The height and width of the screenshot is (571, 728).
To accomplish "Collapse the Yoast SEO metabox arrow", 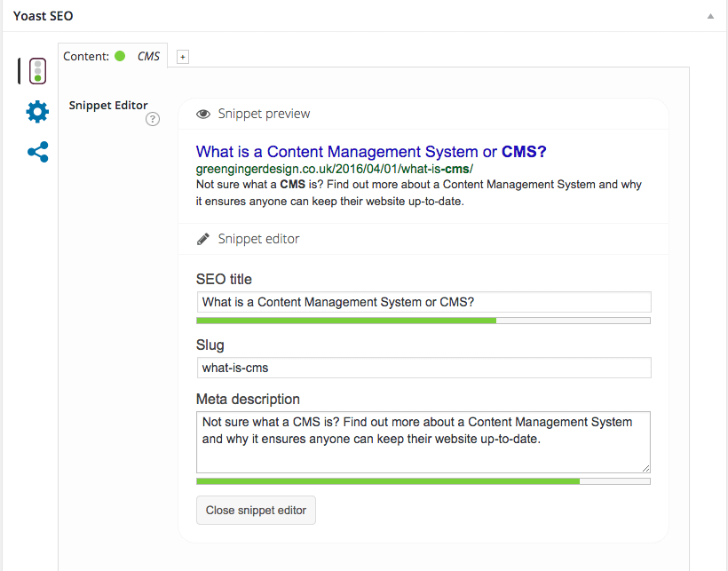I will (x=710, y=16).
